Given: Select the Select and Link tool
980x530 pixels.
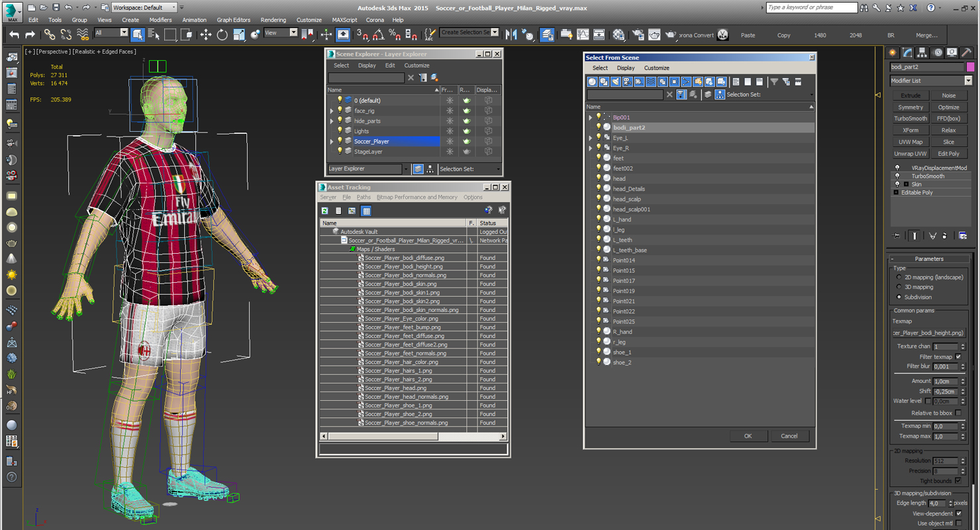Looking at the screenshot, I should pyautogui.click(x=50, y=34).
